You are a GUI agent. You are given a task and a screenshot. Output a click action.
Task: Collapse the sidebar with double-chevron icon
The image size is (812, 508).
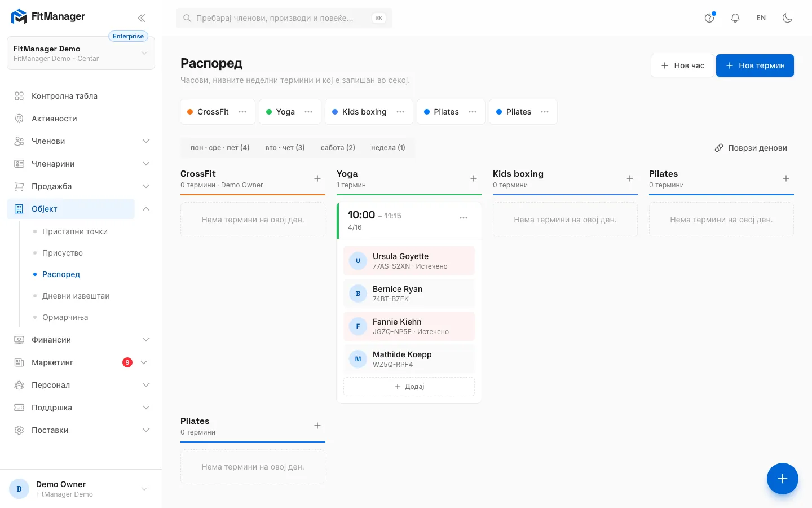click(142, 17)
